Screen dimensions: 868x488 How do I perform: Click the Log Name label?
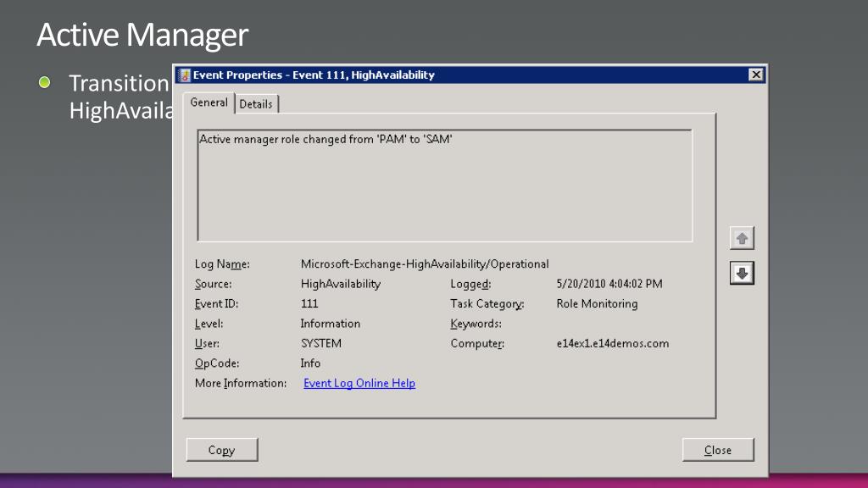coord(222,264)
